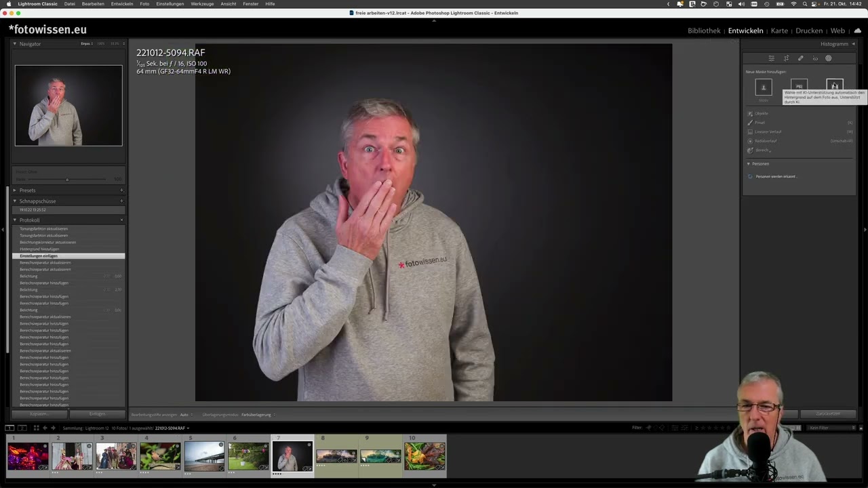Add a new snapshot with plus icon
This screenshot has height=488, width=868.
122,201
